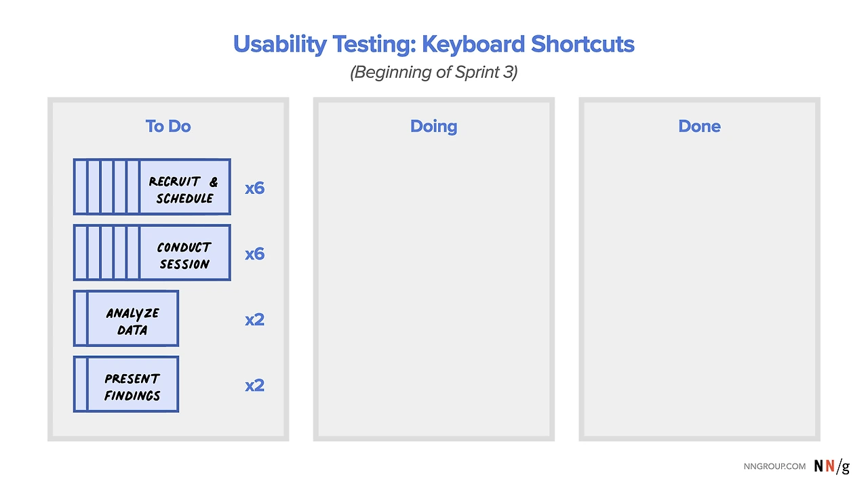Click x2 count beside Present Findings
This screenshot has height=488, width=868.
coord(254,385)
